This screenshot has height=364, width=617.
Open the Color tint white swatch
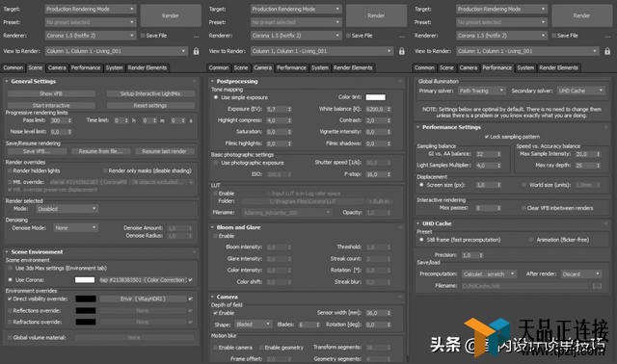376,97
